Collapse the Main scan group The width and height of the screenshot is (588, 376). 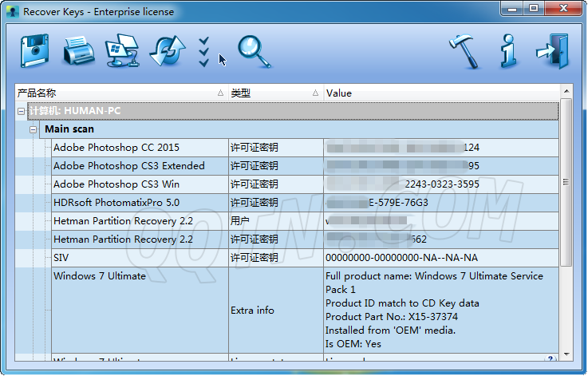[x=34, y=129]
